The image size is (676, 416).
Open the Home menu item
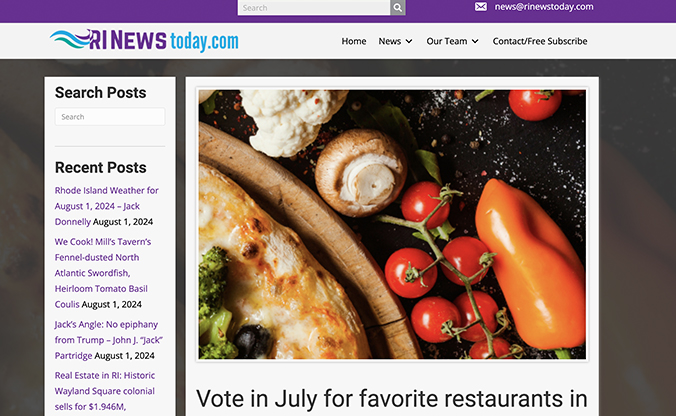point(354,41)
